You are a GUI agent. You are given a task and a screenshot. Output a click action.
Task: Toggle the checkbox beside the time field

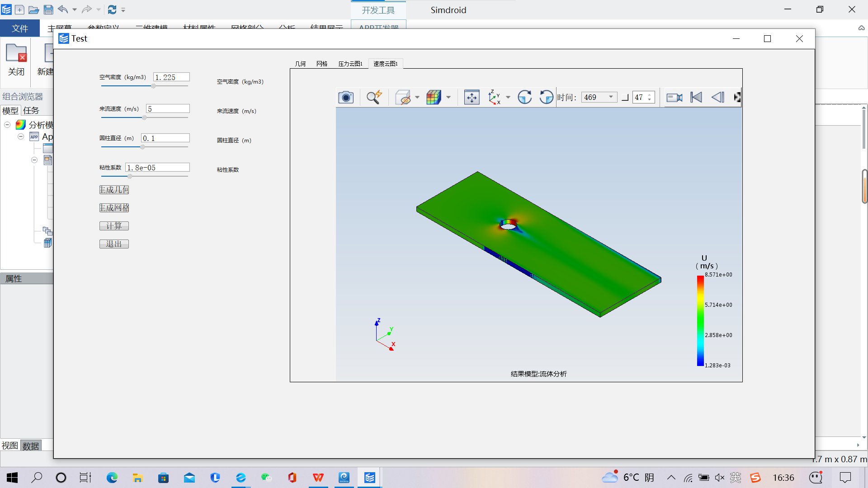tap(625, 98)
